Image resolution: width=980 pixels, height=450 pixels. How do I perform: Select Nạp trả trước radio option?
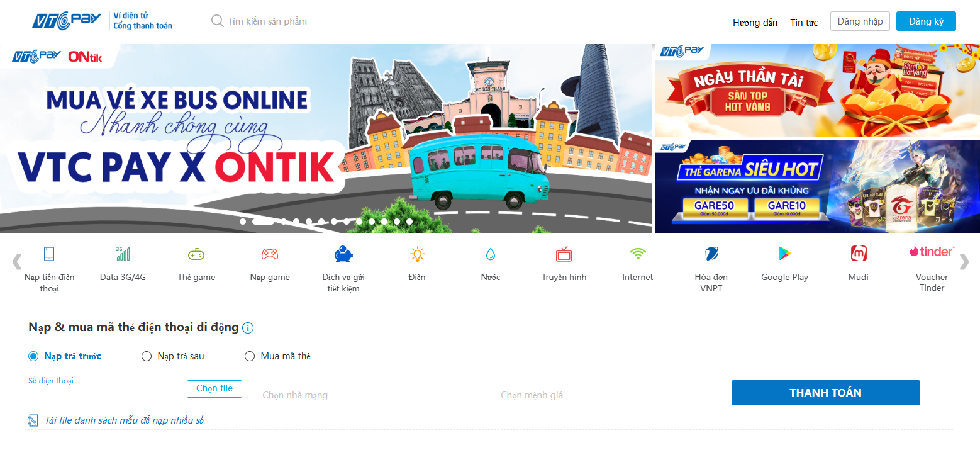point(33,356)
